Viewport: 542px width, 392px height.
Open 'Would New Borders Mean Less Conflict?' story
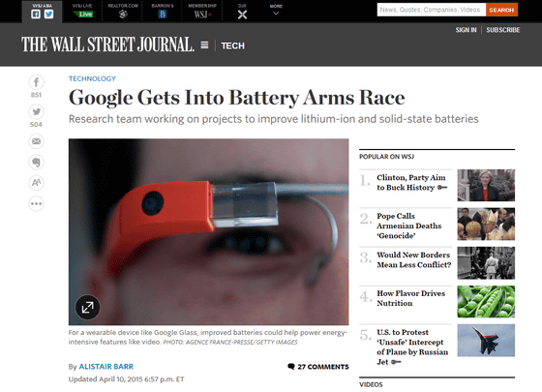pyautogui.click(x=414, y=259)
